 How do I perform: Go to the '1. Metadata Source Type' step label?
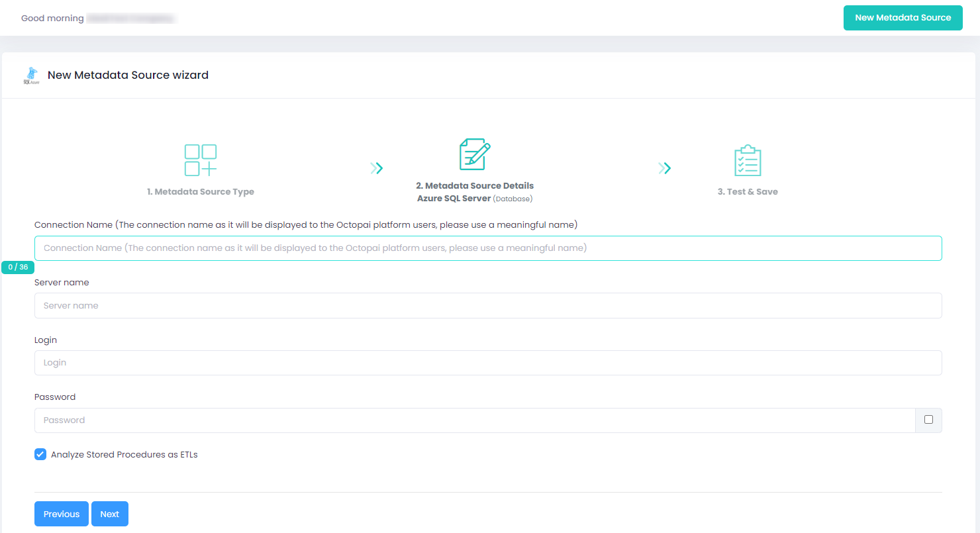click(x=201, y=192)
